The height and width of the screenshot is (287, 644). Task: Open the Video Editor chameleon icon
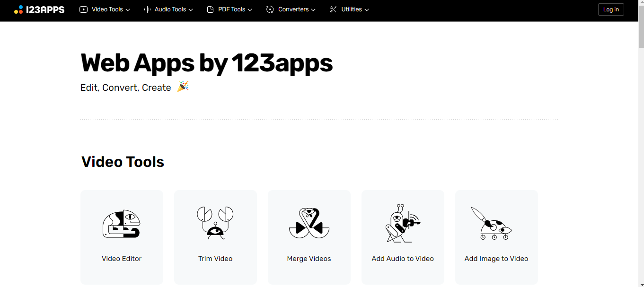point(122,224)
